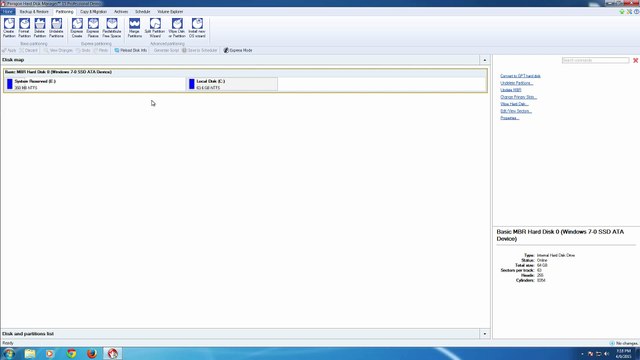The image size is (640, 360).
Task: Click the Format Partition icon
Action: (24, 28)
